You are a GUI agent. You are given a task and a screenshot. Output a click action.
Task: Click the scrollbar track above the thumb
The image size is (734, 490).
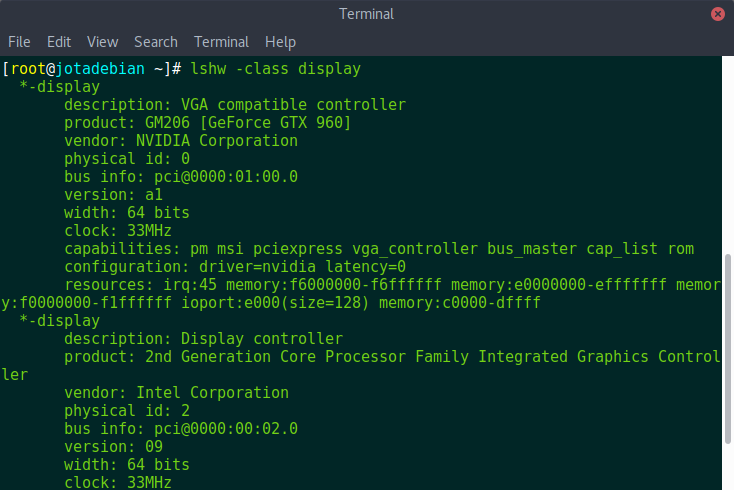[727, 154]
